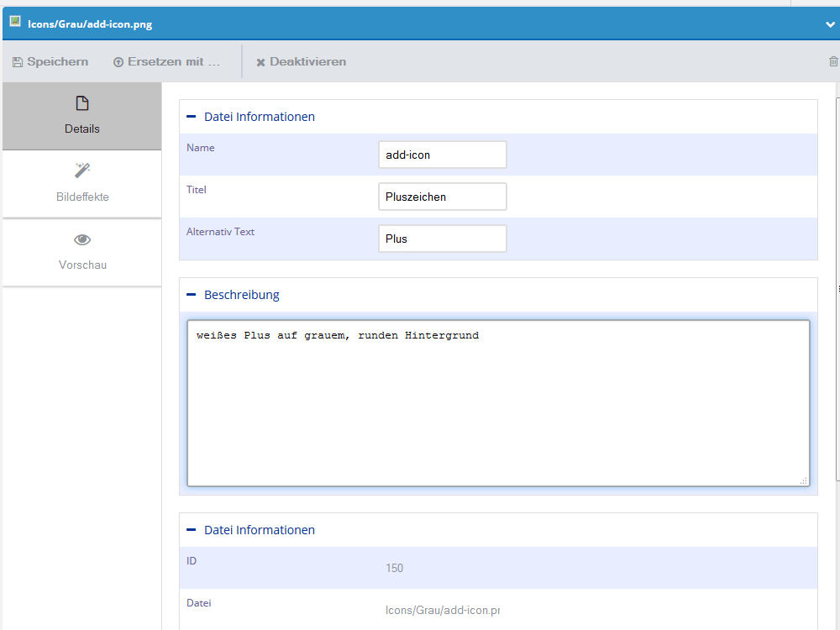This screenshot has width=840, height=630.
Task: Expand the chevron in the title bar
Action: pyautogui.click(x=830, y=24)
